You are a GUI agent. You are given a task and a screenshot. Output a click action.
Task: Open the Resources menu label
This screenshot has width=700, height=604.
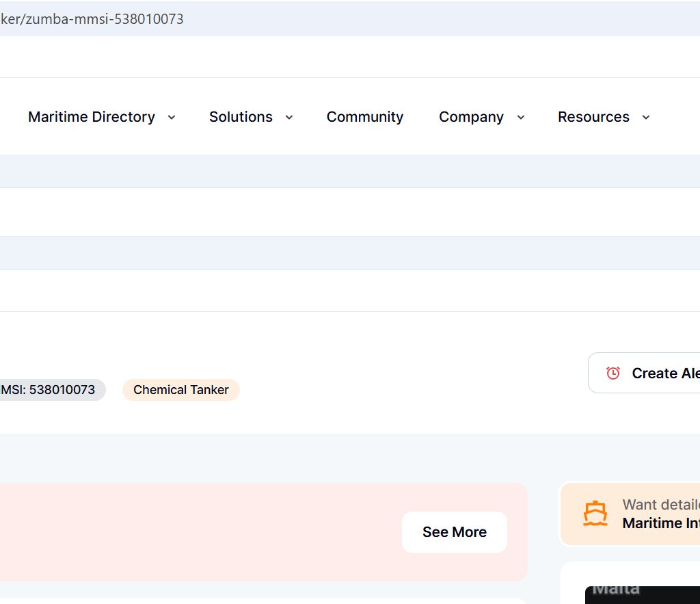tap(593, 117)
